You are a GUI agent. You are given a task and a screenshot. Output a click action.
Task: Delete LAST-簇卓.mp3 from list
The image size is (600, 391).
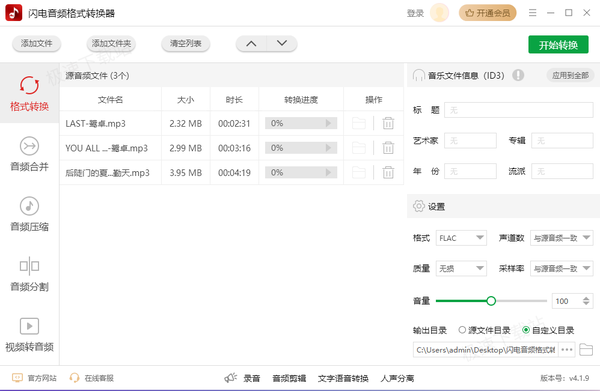pos(388,123)
